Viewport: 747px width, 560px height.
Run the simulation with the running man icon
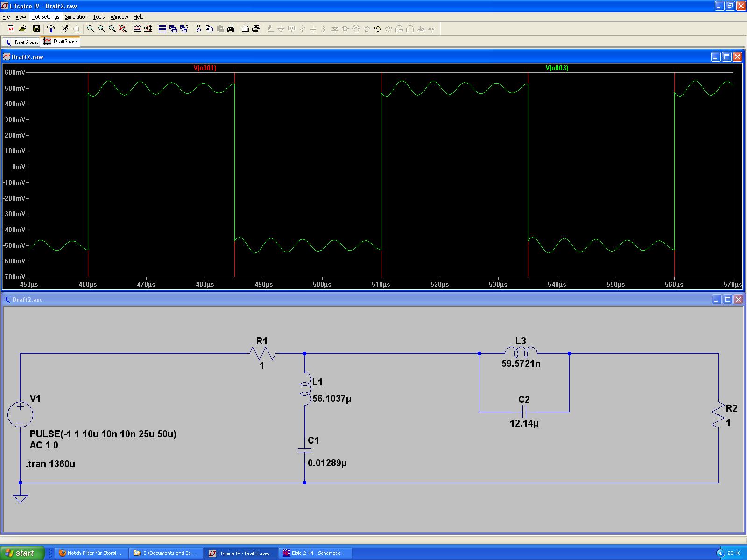coord(65,29)
